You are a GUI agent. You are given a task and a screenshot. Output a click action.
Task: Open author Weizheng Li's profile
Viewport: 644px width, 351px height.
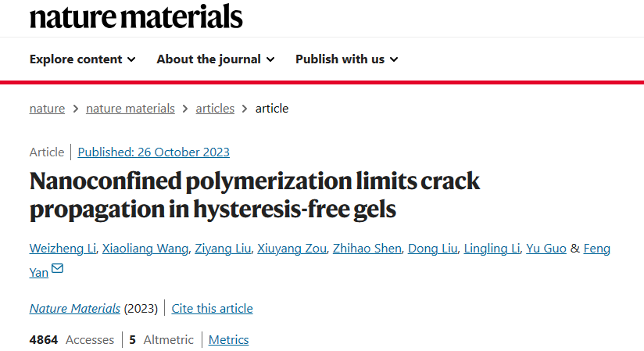coord(63,249)
